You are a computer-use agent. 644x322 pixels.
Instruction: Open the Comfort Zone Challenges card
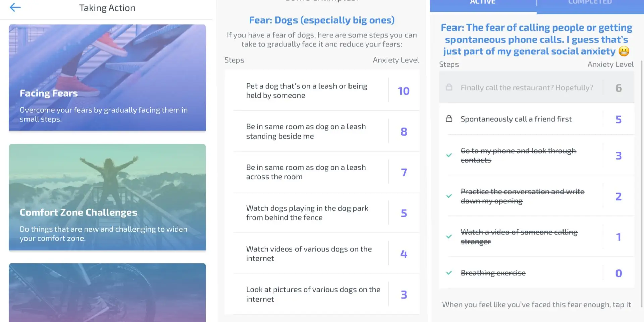pos(107,197)
